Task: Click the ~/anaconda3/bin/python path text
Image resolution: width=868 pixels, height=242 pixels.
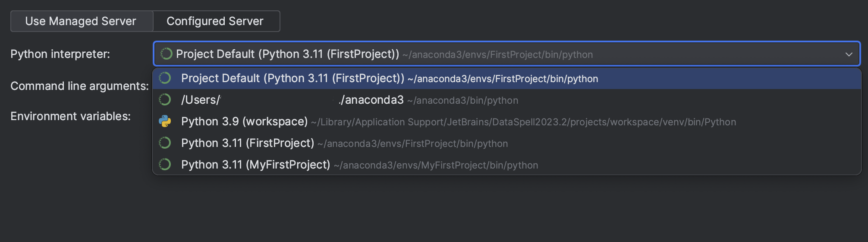Action: point(462,101)
